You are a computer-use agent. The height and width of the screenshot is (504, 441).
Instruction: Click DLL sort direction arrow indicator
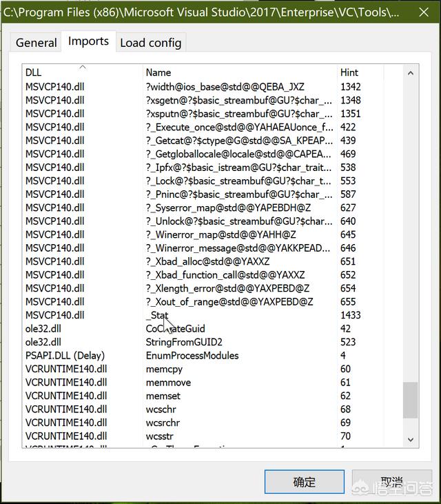tap(83, 67)
